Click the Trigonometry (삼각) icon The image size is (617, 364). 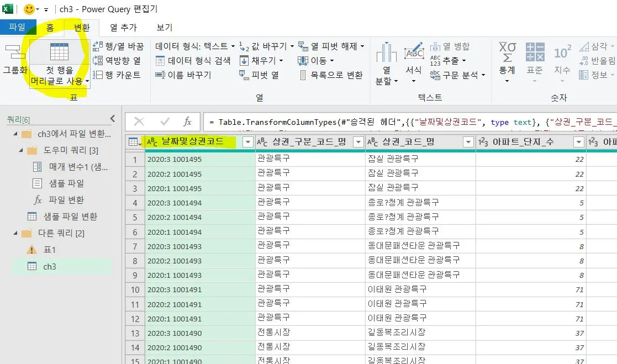tap(584, 46)
